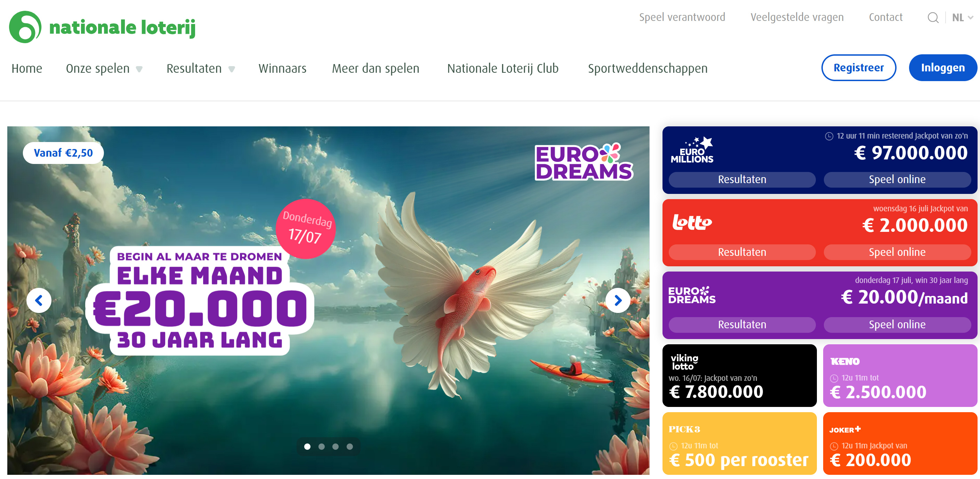The height and width of the screenshot is (479, 980).
Task: Select the fourth carousel slide dot
Action: (x=350, y=446)
